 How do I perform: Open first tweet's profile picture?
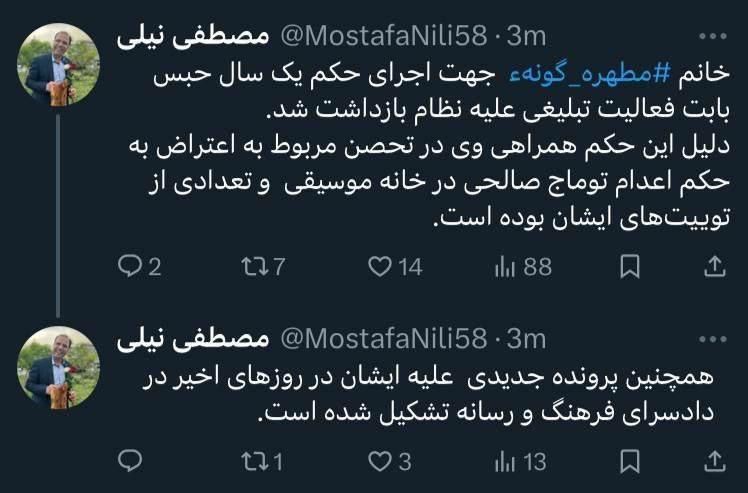(59, 62)
